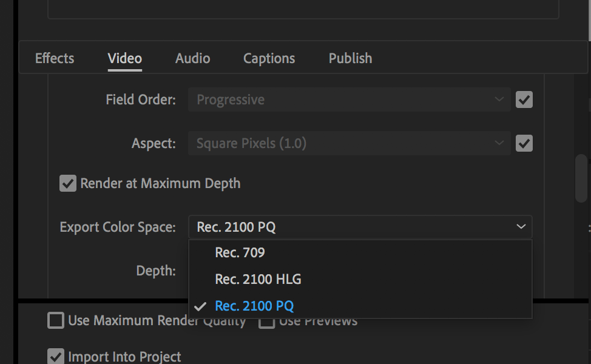Open the Publish tab

tap(350, 58)
